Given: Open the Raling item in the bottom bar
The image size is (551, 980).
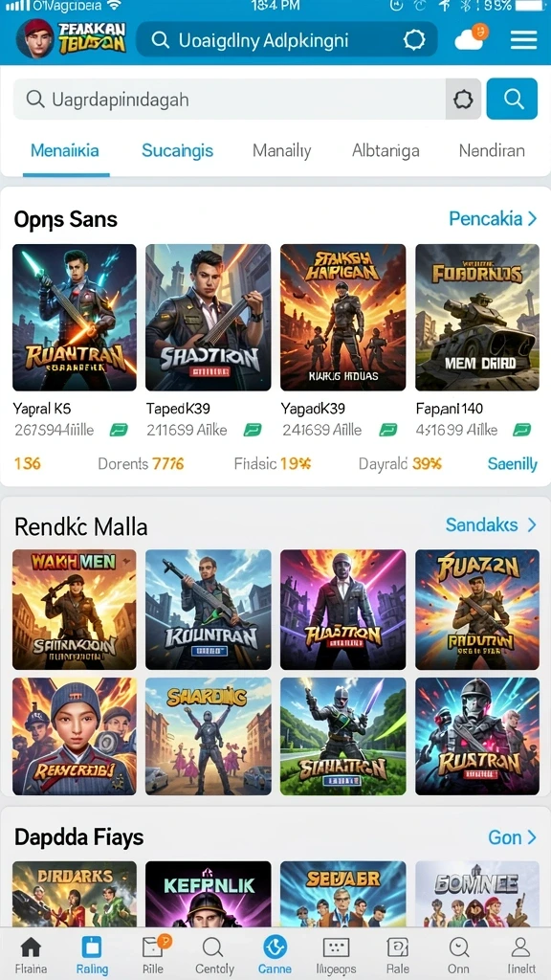Looking at the screenshot, I should pyautogui.click(x=92, y=955).
